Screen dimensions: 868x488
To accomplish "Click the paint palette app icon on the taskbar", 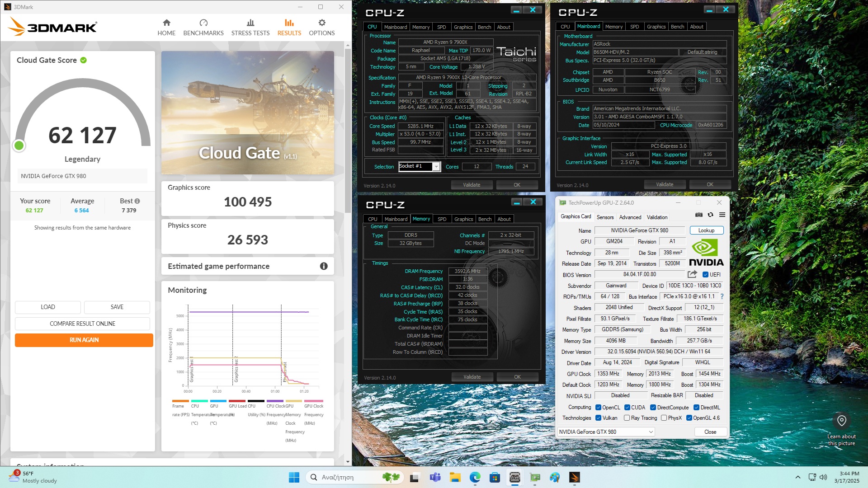I will pyautogui.click(x=555, y=477).
